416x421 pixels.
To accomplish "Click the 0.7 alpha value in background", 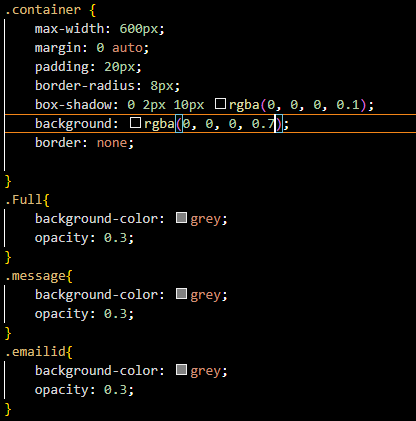I will click(x=263, y=124).
